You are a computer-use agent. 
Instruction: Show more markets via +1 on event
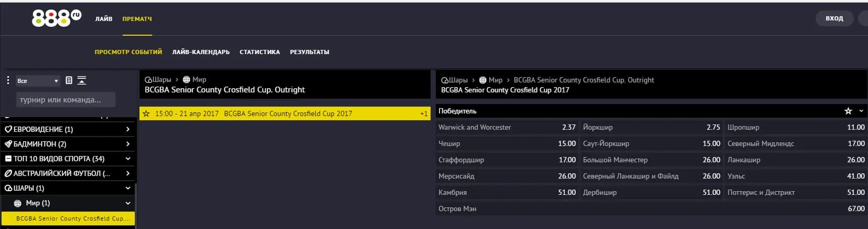point(424,113)
